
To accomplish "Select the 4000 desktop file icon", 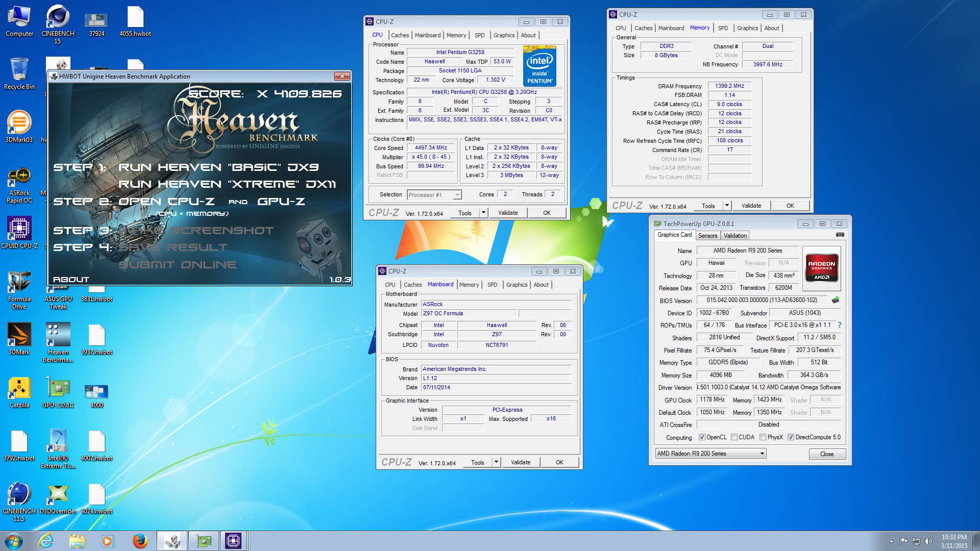I will [96, 395].
